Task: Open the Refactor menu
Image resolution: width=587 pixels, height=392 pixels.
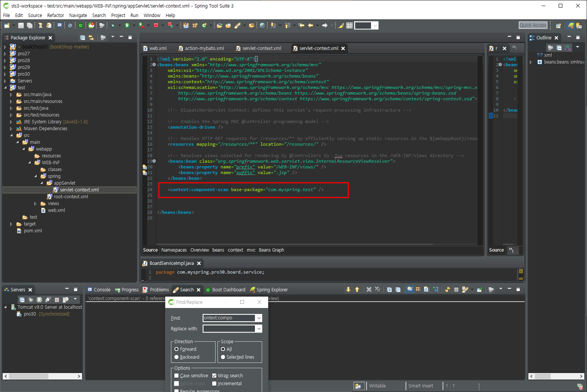Action: pos(56,16)
